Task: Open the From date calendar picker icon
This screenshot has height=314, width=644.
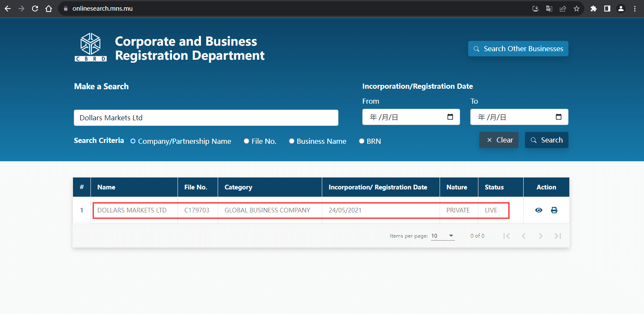Action: pyautogui.click(x=450, y=117)
